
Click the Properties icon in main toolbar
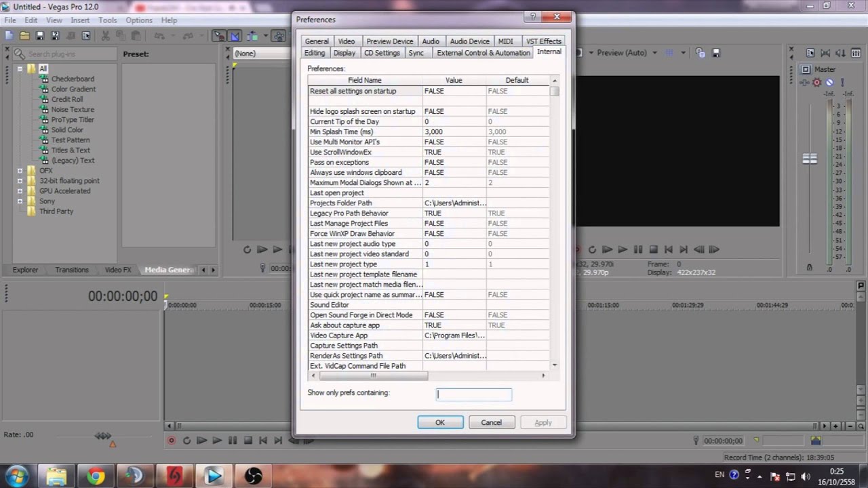[x=86, y=36]
